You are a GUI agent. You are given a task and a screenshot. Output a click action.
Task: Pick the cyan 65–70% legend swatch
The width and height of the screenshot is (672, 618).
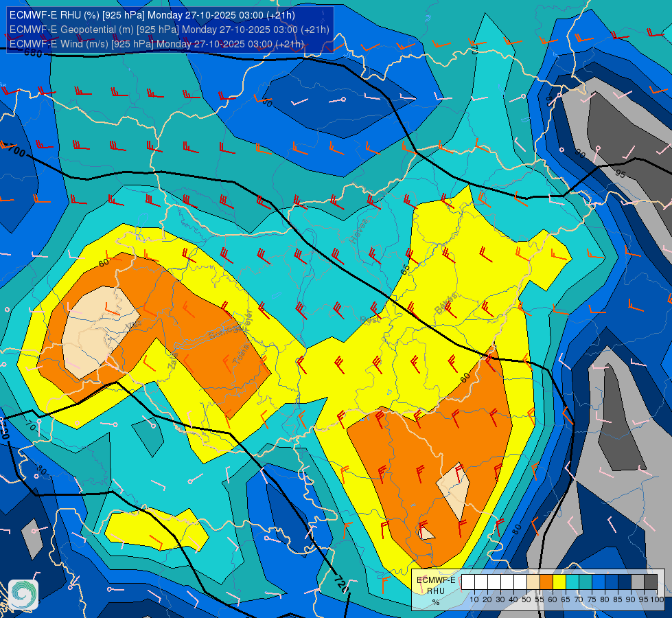coord(572,582)
